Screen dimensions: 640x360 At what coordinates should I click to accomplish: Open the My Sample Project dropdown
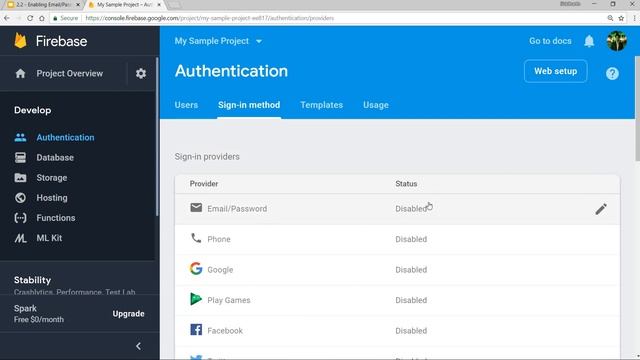pos(218,41)
